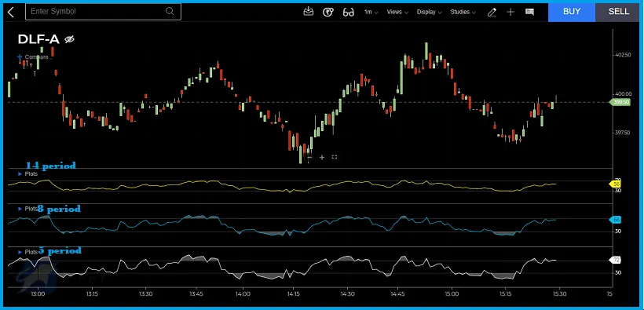Expand Plots for 5 period panel
The height and width of the screenshot is (310, 644).
click(x=28, y=252)
